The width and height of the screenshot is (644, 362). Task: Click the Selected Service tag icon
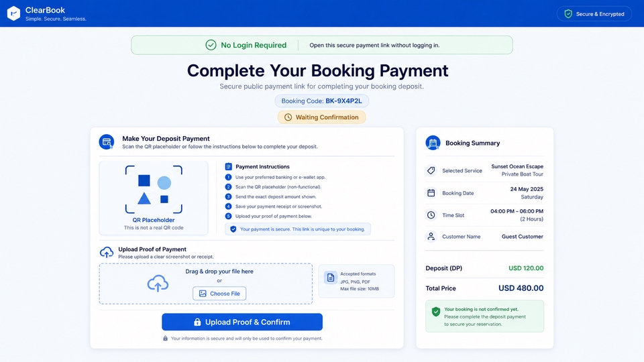click(x=431, y=170)
